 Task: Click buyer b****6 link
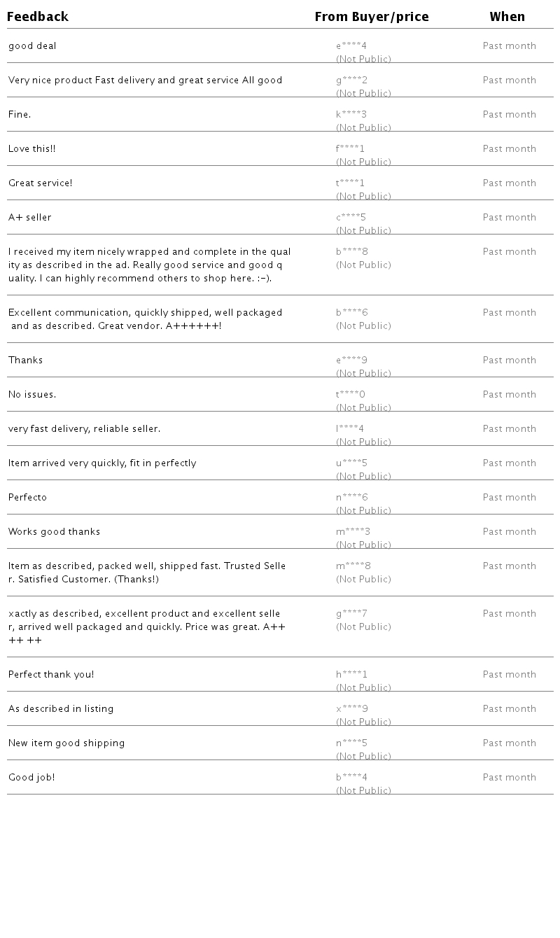(351, 313)
